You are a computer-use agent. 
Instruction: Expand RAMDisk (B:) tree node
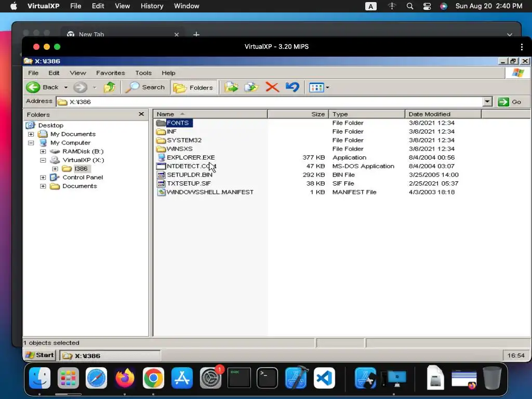pyautogui.click(x=43, y=151)
